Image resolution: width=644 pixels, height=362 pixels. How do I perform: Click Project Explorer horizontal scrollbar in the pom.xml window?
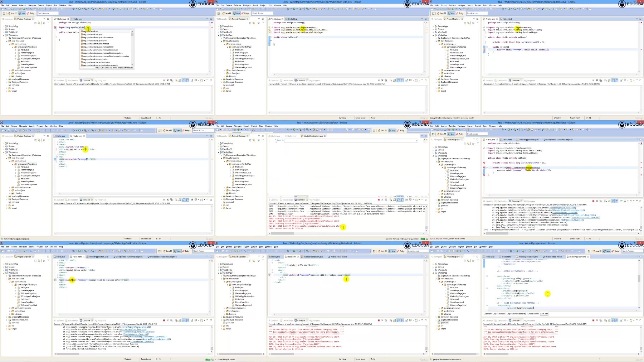click(455, 354)
